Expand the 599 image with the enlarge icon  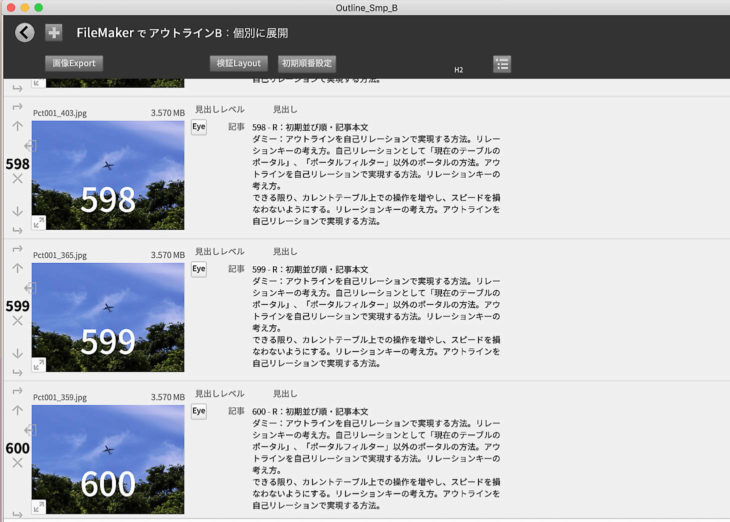(x=38, y=365)
